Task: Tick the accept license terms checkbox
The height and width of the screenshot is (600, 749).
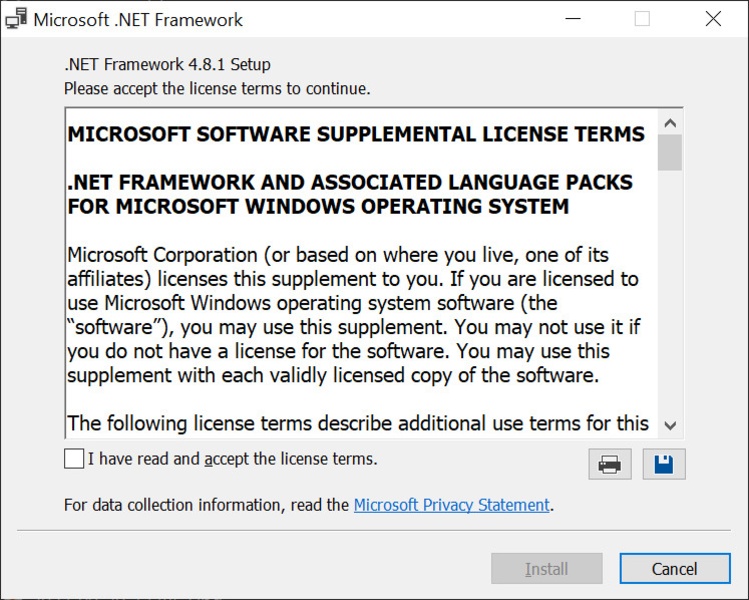Action: click(74, 459)
